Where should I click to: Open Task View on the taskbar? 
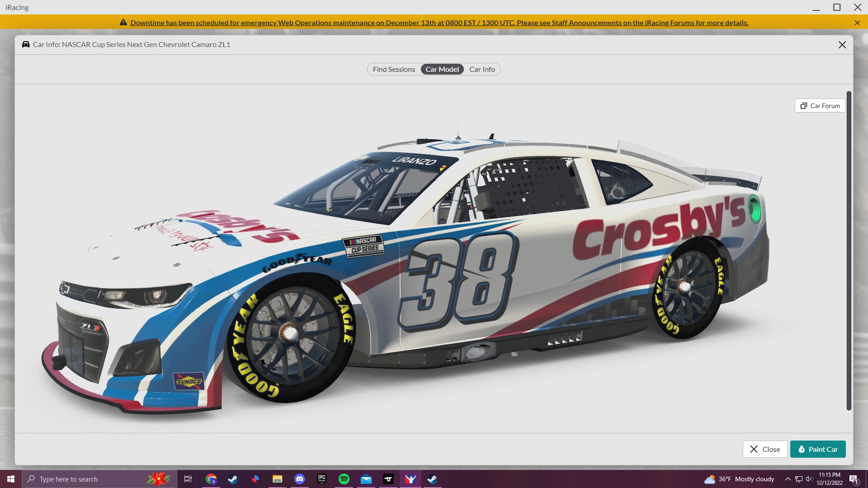[188, 479]
